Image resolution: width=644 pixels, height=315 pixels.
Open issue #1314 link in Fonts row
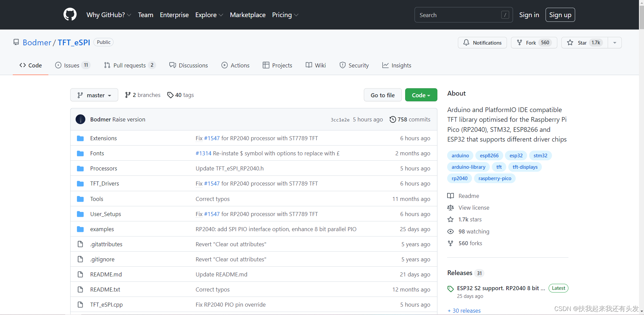pos(204,153)
